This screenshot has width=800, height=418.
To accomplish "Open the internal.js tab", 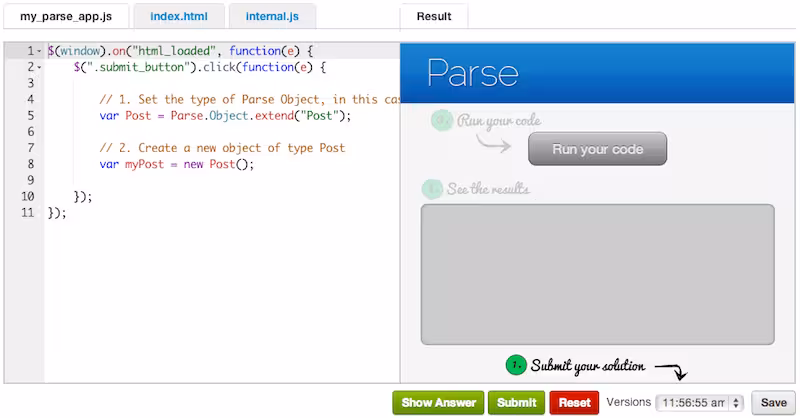I will point(272,16).
